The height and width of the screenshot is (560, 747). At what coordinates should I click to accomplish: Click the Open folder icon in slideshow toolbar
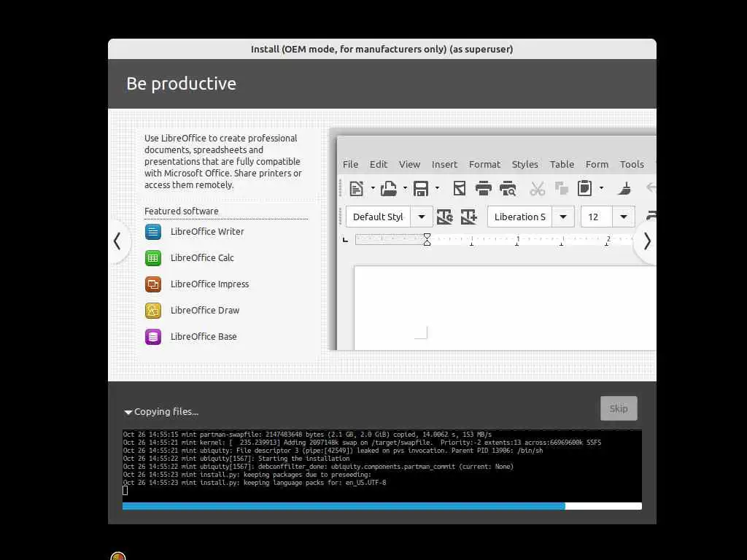389,189
